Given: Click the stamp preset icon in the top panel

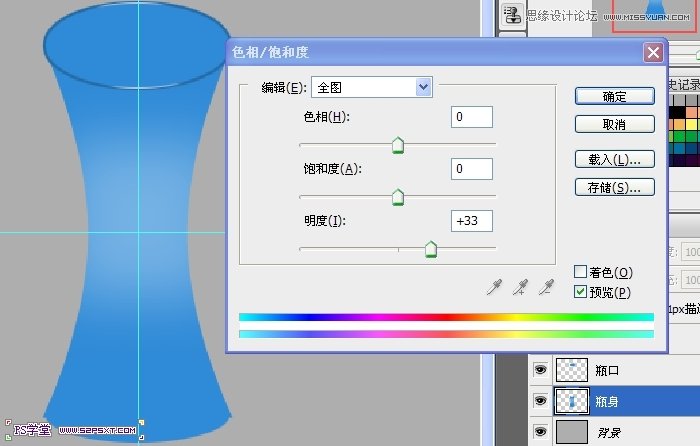Looking at the screenshot, I should [512, 15].
